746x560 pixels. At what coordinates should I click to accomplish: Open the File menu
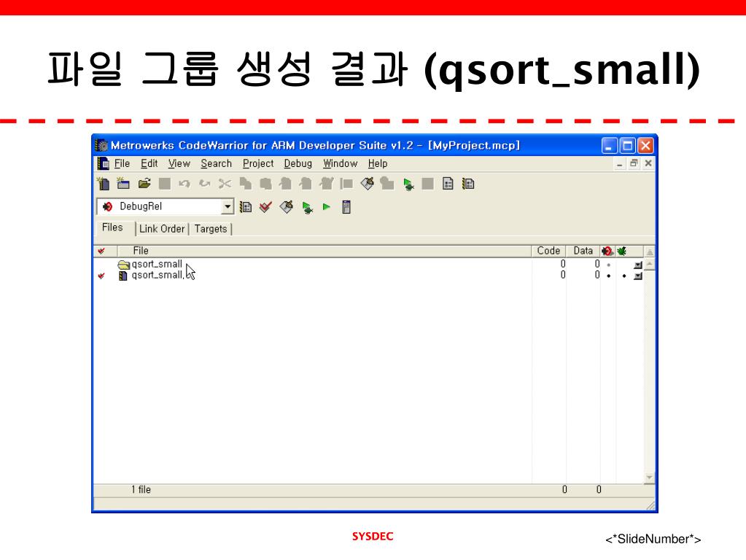[x=122, y=163]
